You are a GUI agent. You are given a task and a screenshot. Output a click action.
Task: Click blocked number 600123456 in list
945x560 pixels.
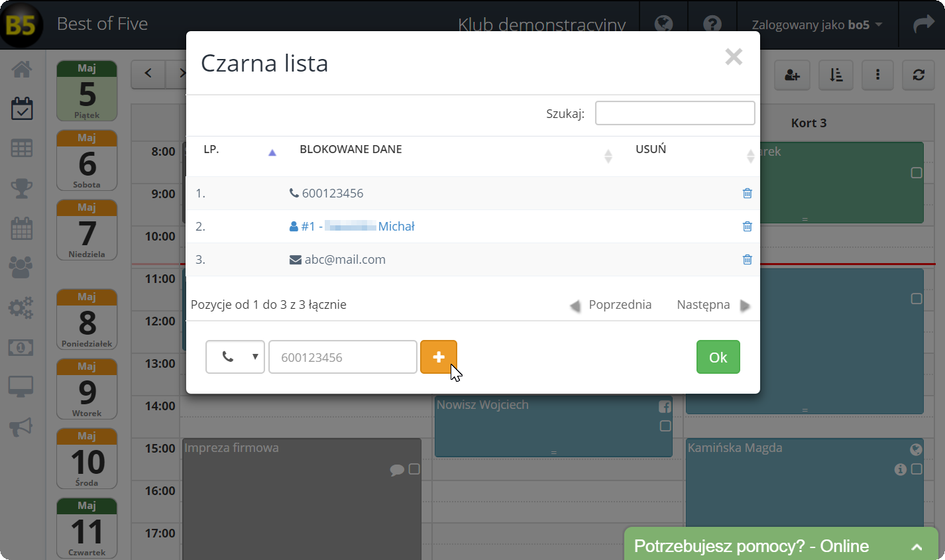[333, 194]
